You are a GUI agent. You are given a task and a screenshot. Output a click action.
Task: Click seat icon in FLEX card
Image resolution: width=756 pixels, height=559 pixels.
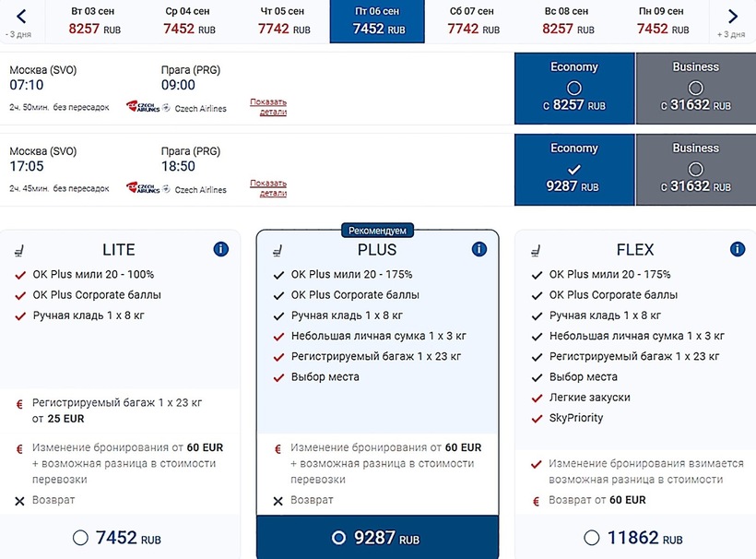pos(536,250)
